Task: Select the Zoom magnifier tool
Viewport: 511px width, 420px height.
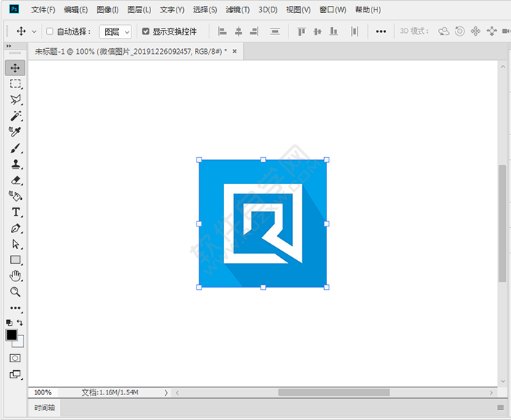Action: tap(15, 291)
